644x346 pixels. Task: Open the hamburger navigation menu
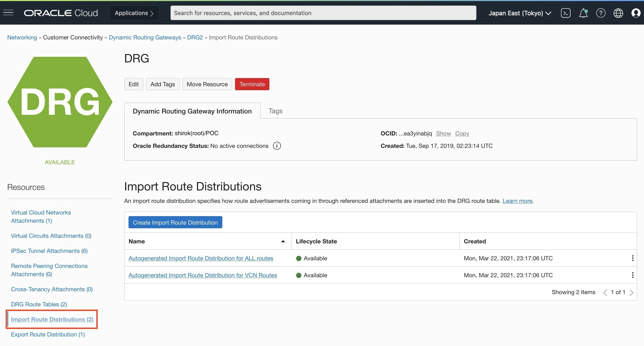[x=8, y=13]
